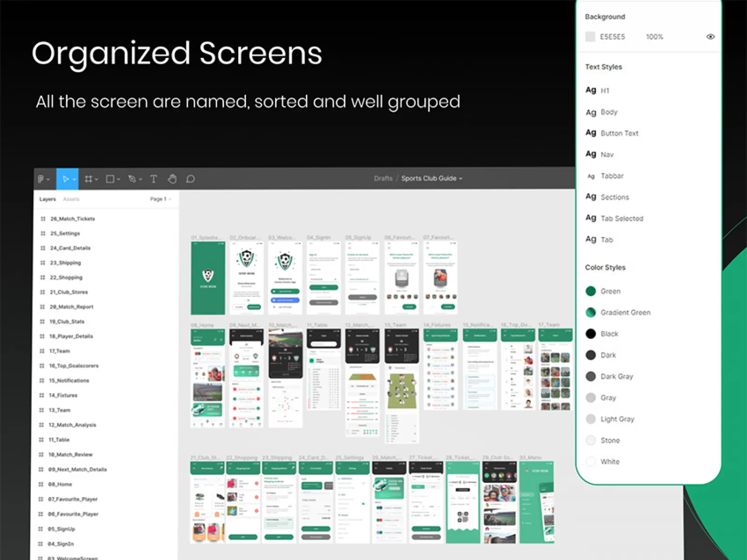Screen dimensions: 747x560
Task: Open the Comment tool
Action: pyautogui.click(x=190, y=179)
